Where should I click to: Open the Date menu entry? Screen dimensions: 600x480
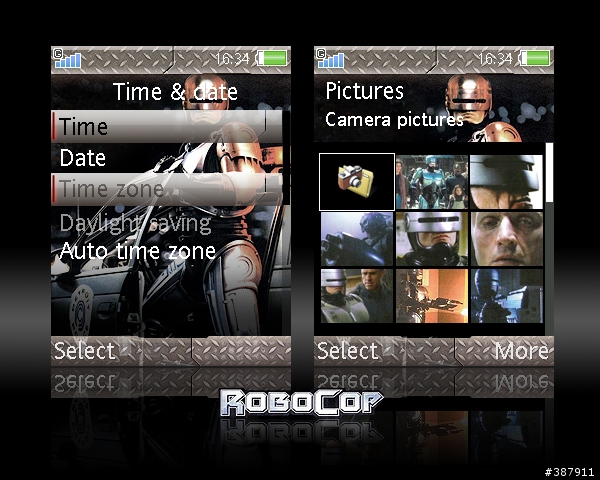pyautogui.click(x=167, y=158)
